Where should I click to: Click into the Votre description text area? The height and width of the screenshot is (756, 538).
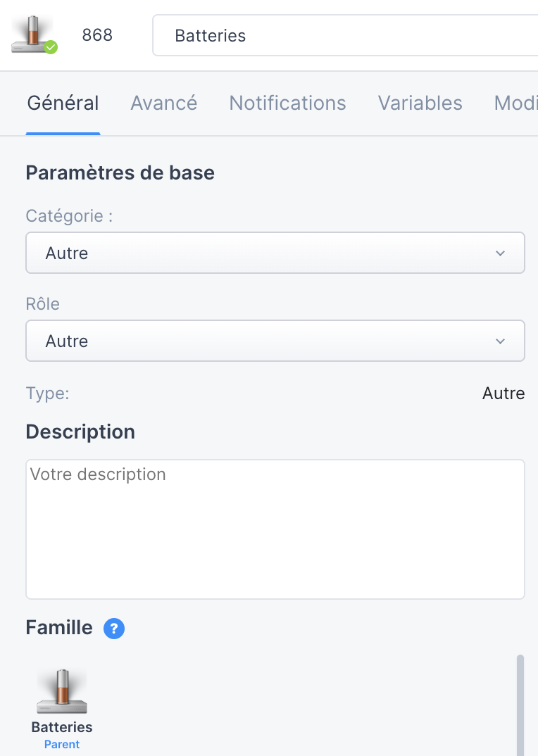[x=275, y=529]
